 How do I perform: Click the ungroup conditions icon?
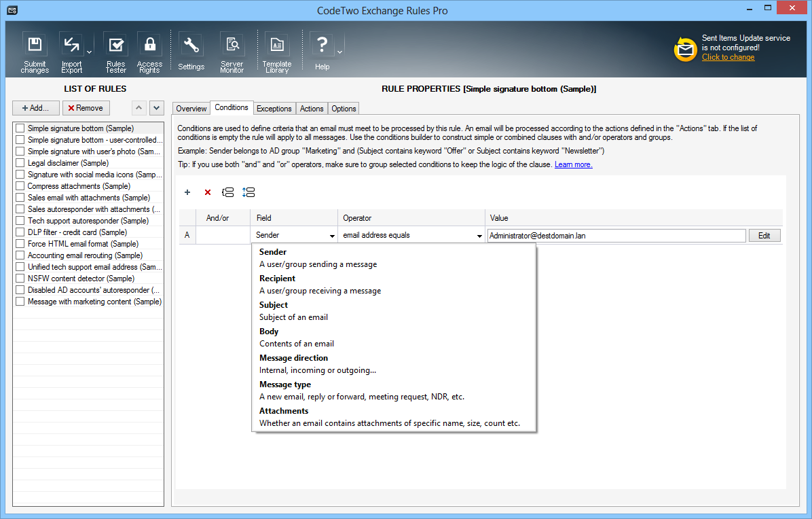coord(248,192)
